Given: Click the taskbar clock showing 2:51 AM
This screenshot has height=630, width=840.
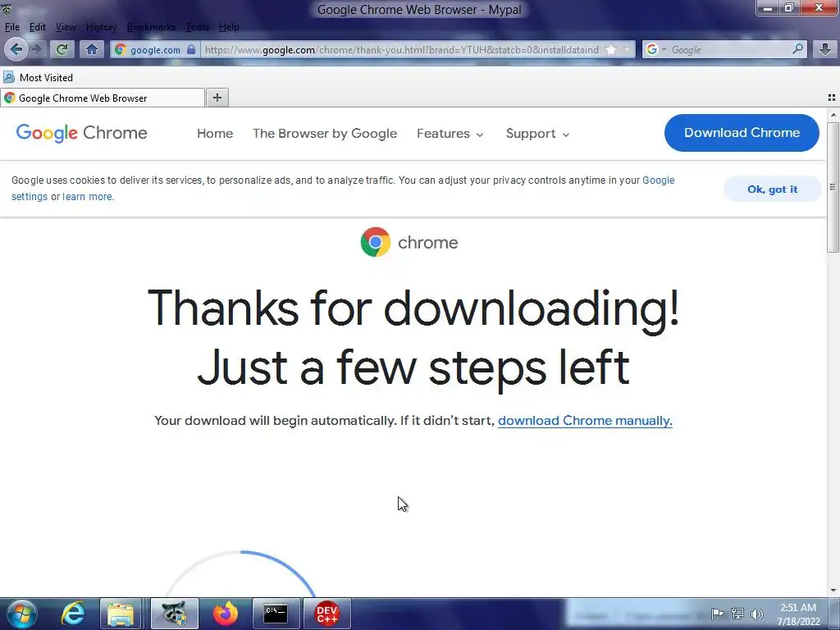Looking at the screenshot, I should 798,614.
